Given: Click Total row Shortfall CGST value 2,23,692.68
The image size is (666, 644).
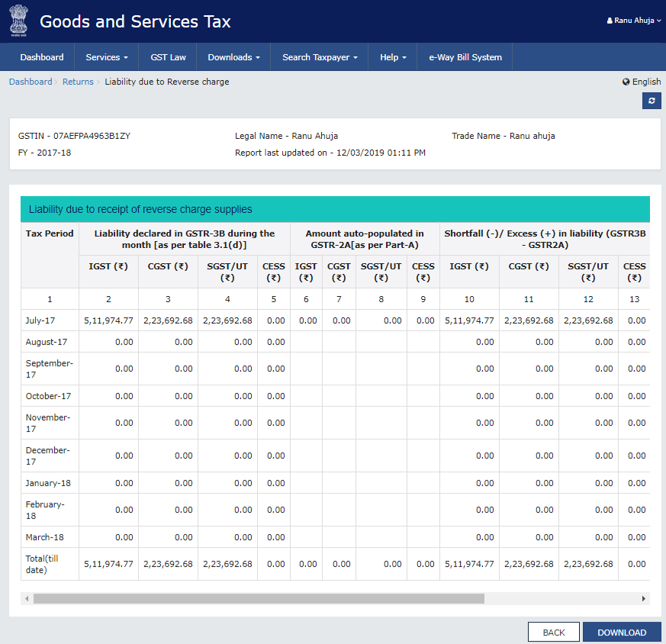Looking at the screenshot, I should tap(529, 564).
